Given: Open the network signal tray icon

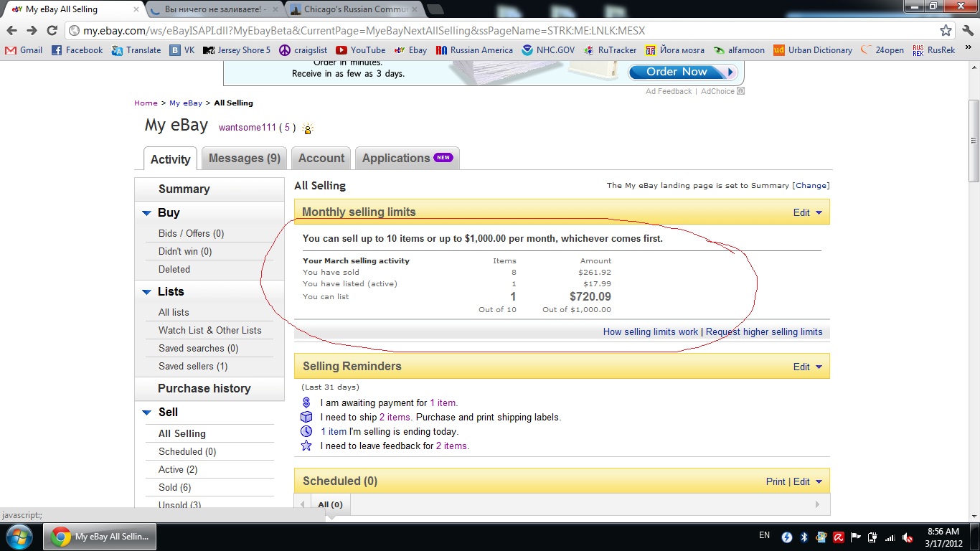Looking at the screenshot, I should coord(890,537).
